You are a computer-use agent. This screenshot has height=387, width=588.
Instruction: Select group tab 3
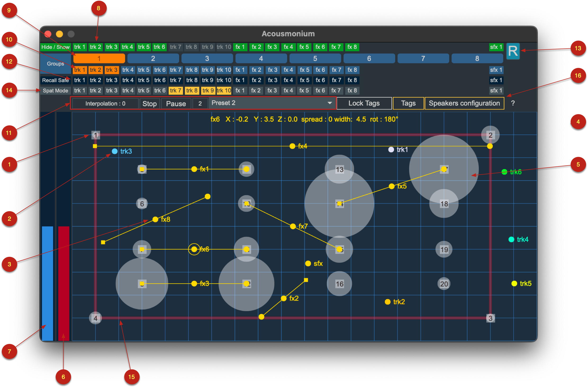207,59
